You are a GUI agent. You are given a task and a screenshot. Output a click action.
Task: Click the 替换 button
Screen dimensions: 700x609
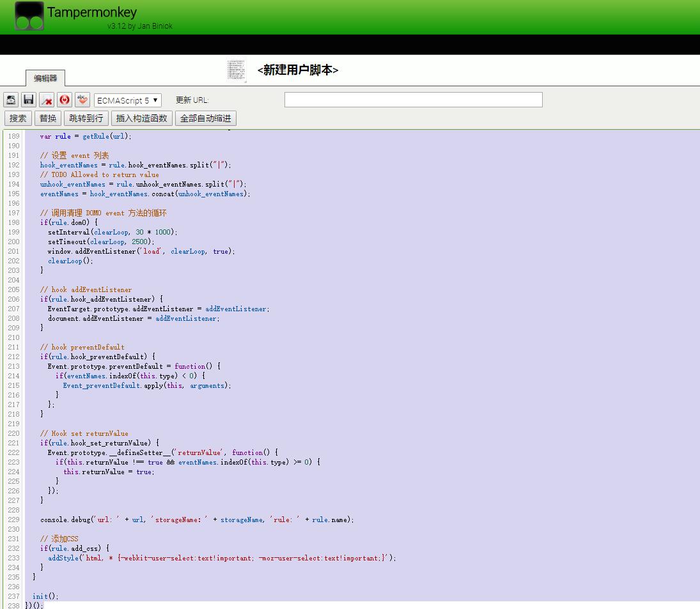(x=48, y=118)
